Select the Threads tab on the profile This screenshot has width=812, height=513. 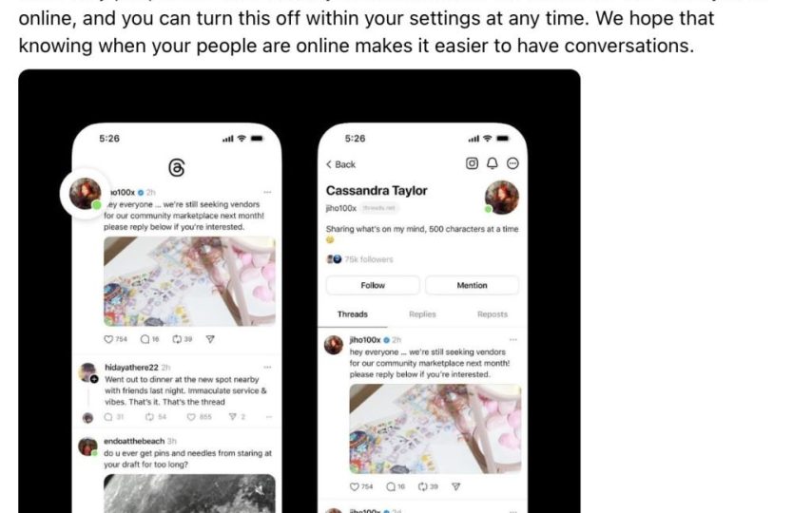(x=352, y=314)
